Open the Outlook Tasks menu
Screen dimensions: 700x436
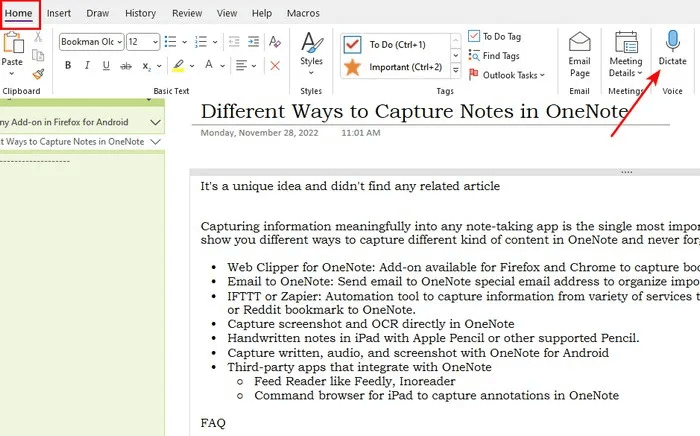[507, 75]
